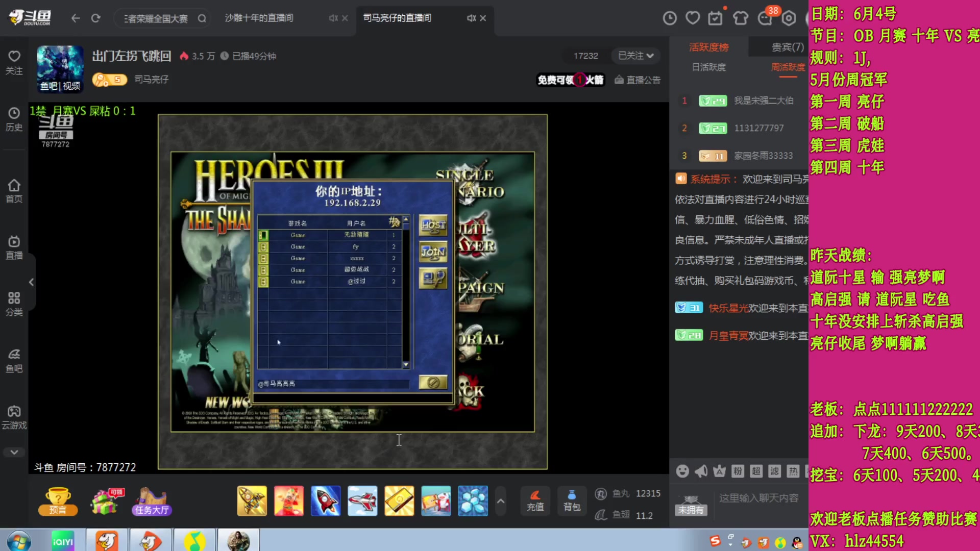
Task: Click ranked user 1131277797
Action: pyautogui.click(x=758, y=128)
